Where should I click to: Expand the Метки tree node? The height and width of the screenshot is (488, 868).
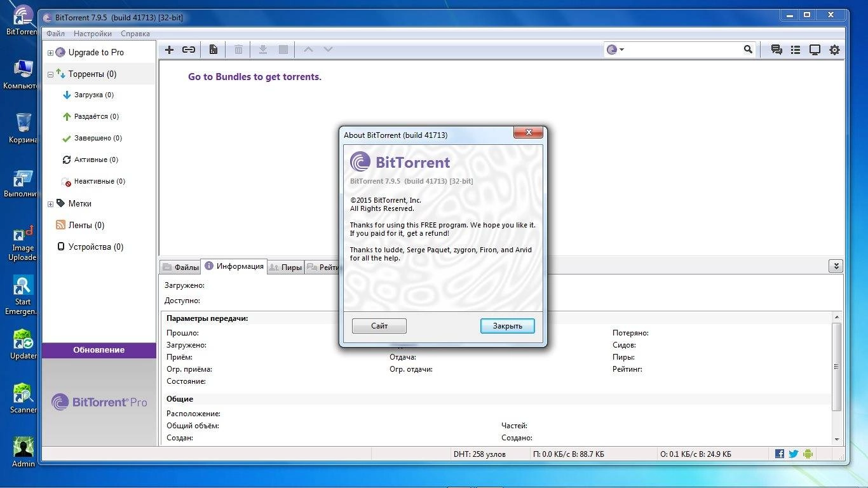pos(50,204)
